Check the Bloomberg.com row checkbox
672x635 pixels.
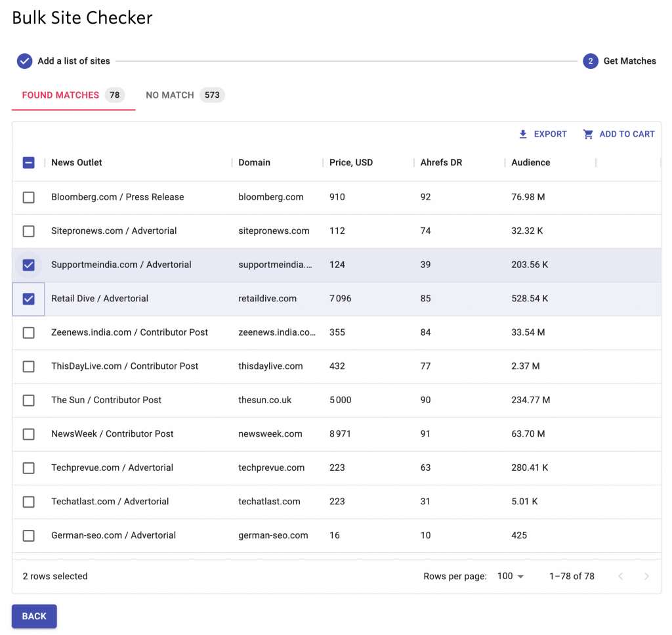pos(29,197)
